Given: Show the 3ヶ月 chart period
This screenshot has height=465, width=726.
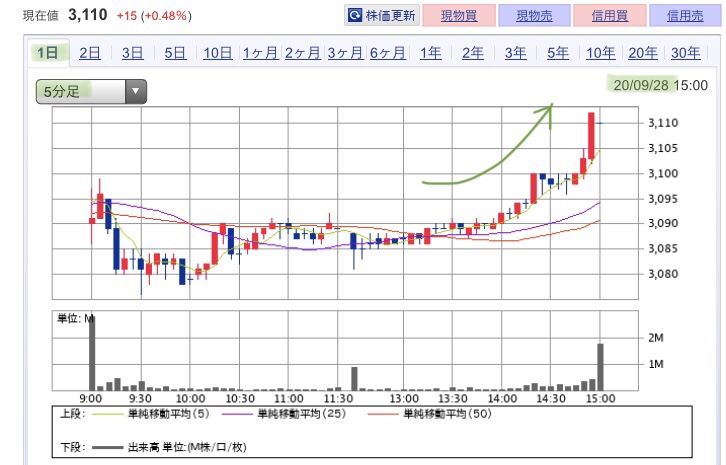Looking at the screenshot, I should coord(345,53).
